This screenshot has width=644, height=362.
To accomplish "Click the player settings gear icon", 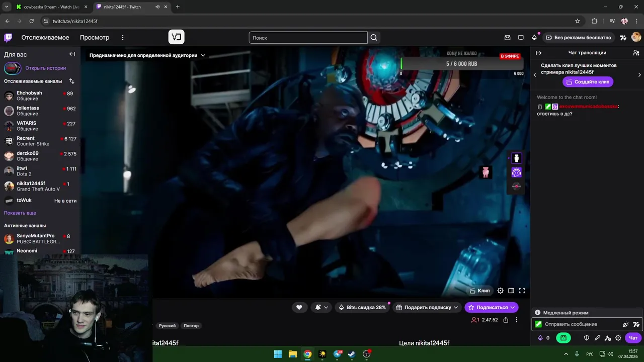I will tap(500, 291).
